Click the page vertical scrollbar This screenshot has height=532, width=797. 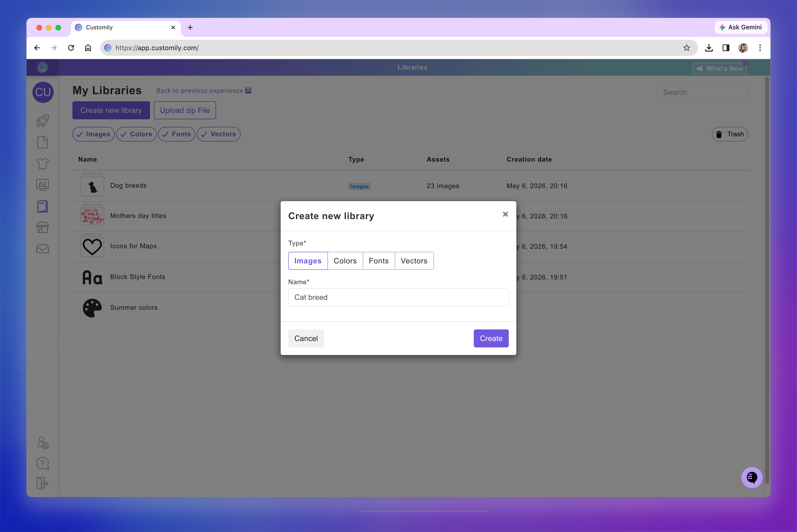[x=767, y=281]
